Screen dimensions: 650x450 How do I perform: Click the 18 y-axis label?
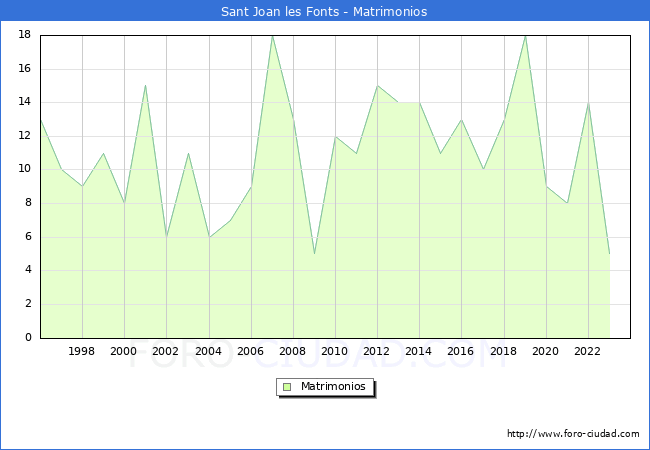(x=26, y=35)
